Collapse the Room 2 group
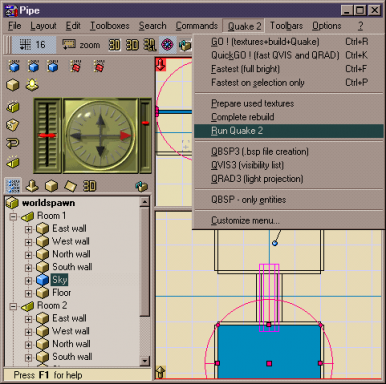 (x=13, y=306)
